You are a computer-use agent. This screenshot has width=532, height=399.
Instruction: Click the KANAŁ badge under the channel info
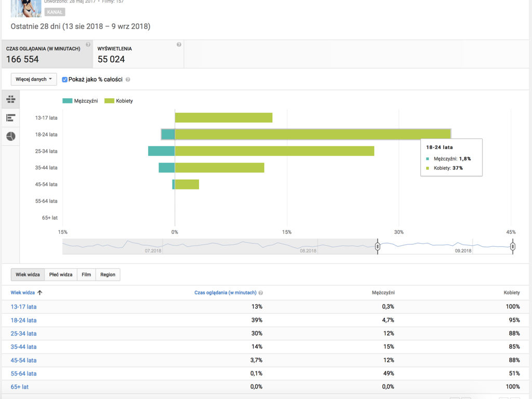55,12
